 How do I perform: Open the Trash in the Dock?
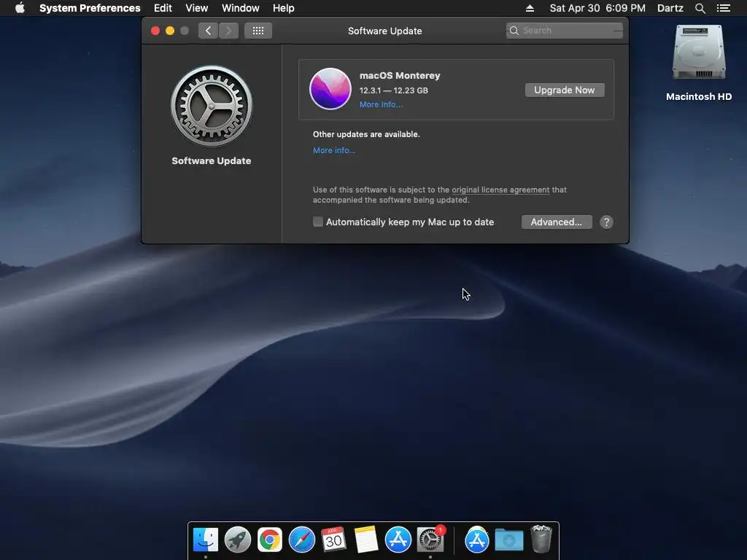coord(541,539)
